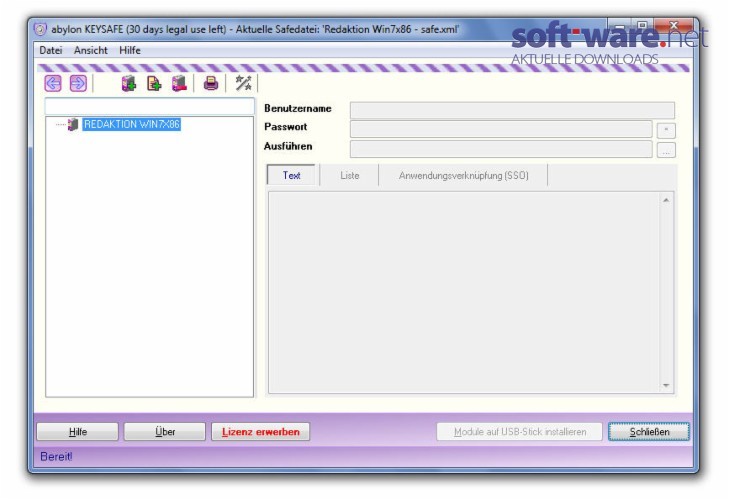Click the Passwort label
The image size is (729, 500).
point(285,127)
